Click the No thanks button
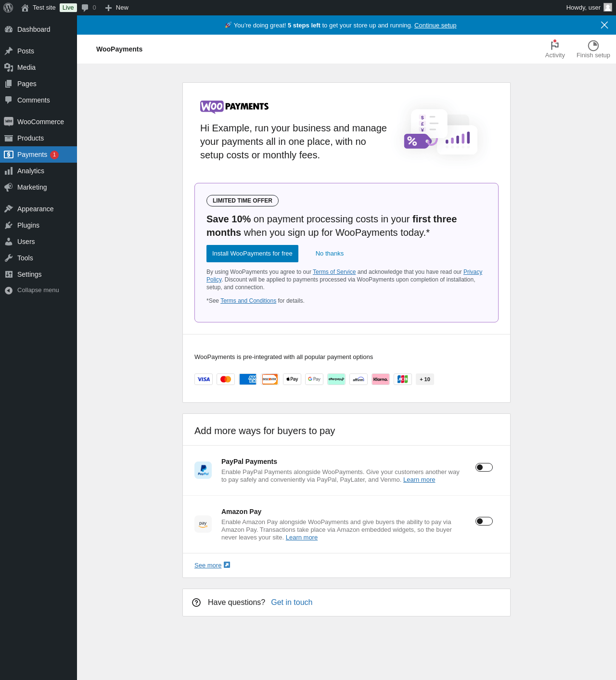Screen dimensions: 616x680 (330, 254)
